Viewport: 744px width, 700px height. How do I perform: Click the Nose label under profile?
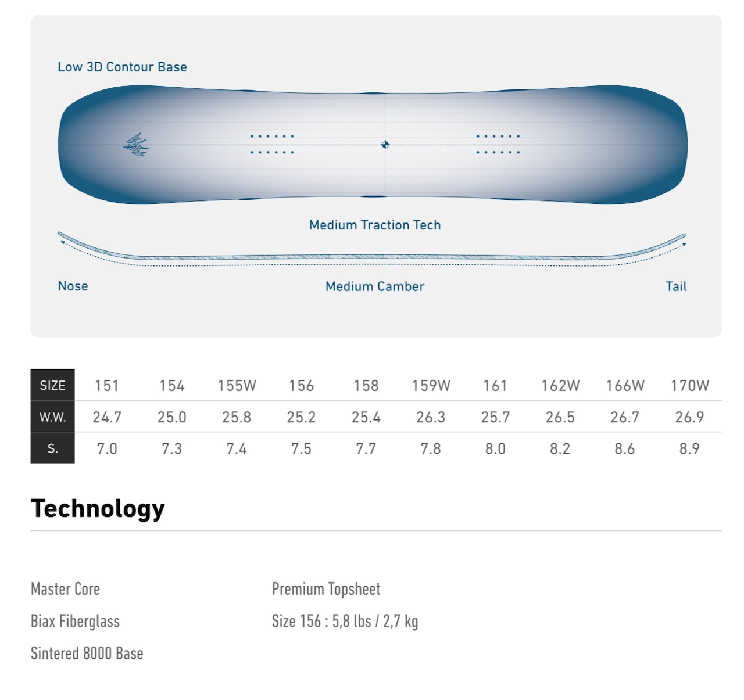pyautogui.click(x=73, y=286)
